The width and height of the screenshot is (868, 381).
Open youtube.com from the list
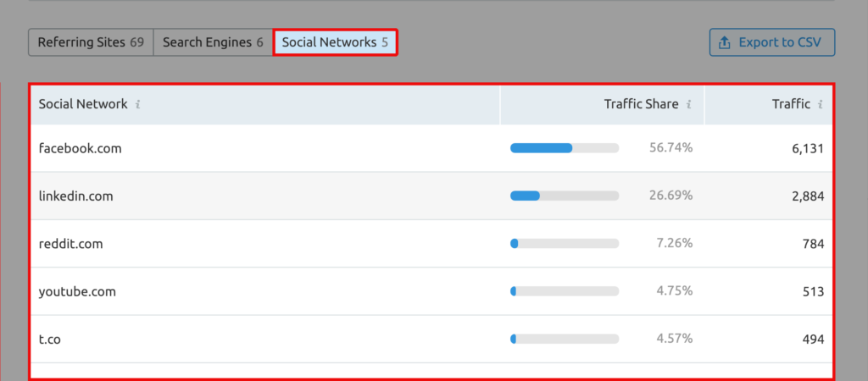tap(77, 291)
